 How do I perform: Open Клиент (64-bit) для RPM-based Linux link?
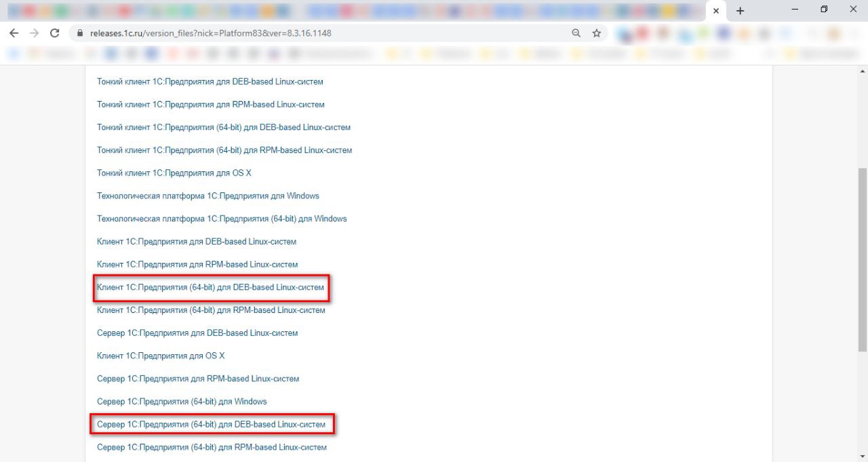point(211,310)
